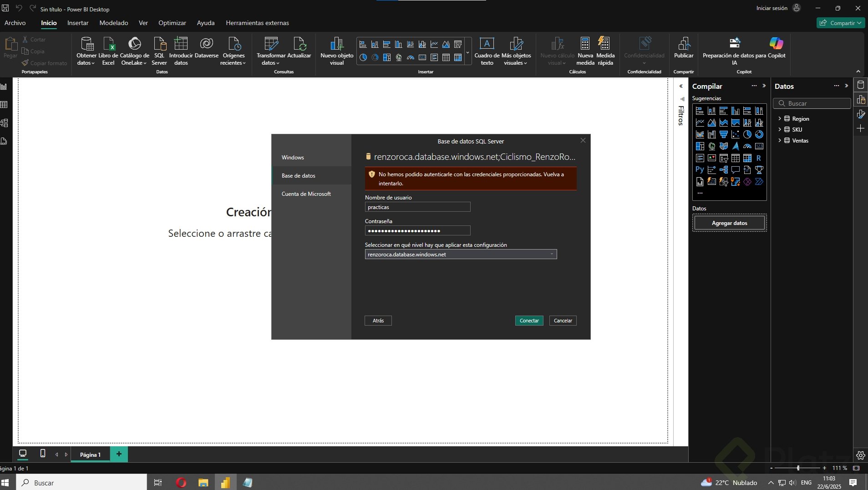Open Obtener datos in the ribbon
Screen dimensions: 868x490
(x=86, y=51)
